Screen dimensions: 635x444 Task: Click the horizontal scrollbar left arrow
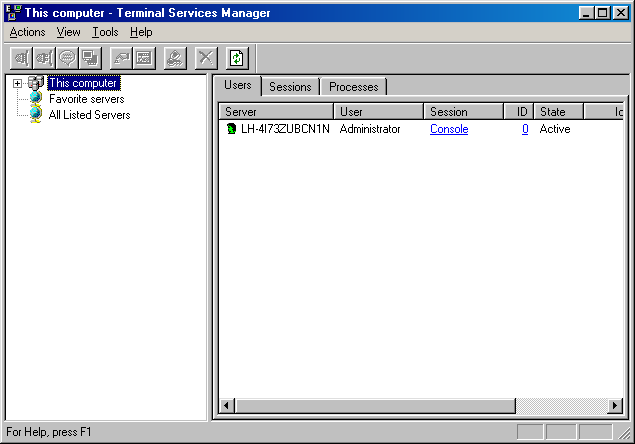click(x=227, y=405)
